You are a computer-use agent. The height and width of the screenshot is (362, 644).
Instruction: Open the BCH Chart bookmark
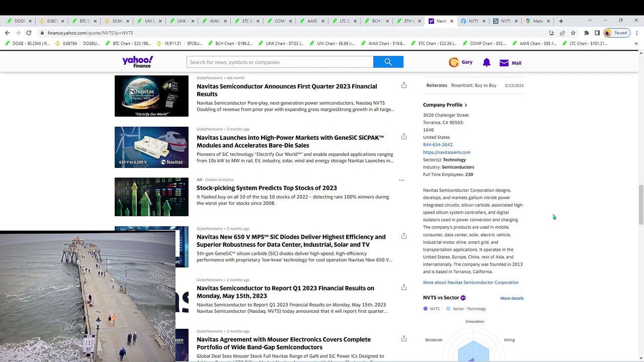click(x=230, y=43)
